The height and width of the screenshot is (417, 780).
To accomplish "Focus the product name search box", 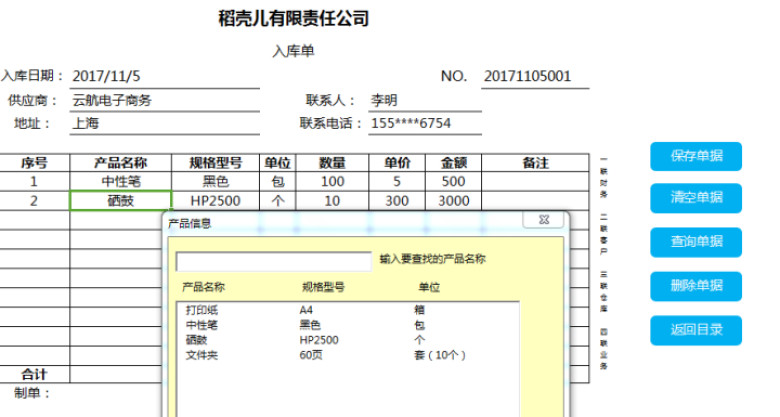I will click(274, 261).
